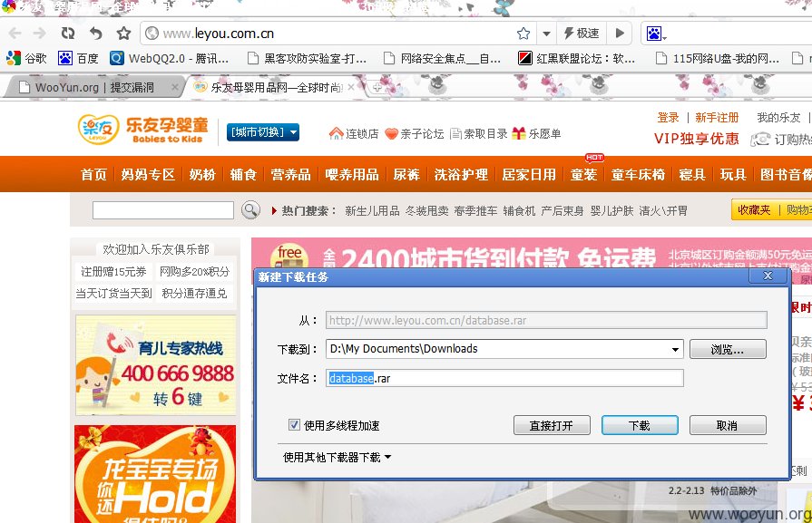Close the 乐友母婴用品网 tab
The height and width of the screenshot is (523, 812).
[351, 87]
